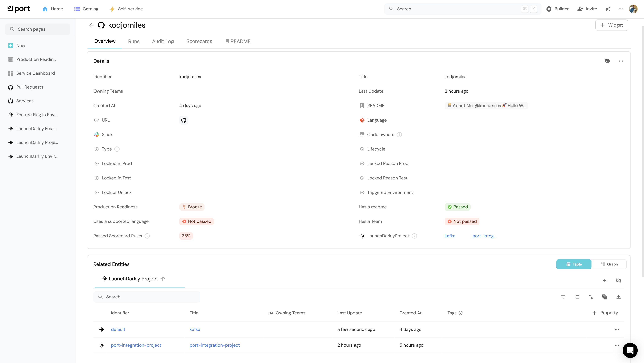Click the Related Entities search field
Screen dimensions: 644x363
coord(147,297)
